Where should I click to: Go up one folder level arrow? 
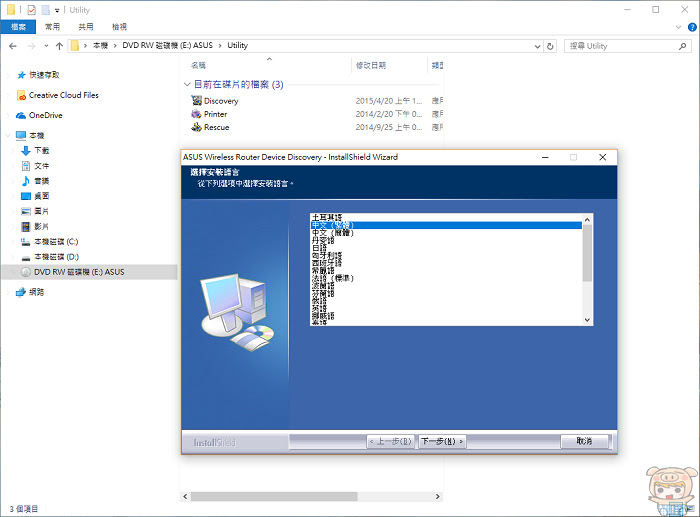point(59,46)
